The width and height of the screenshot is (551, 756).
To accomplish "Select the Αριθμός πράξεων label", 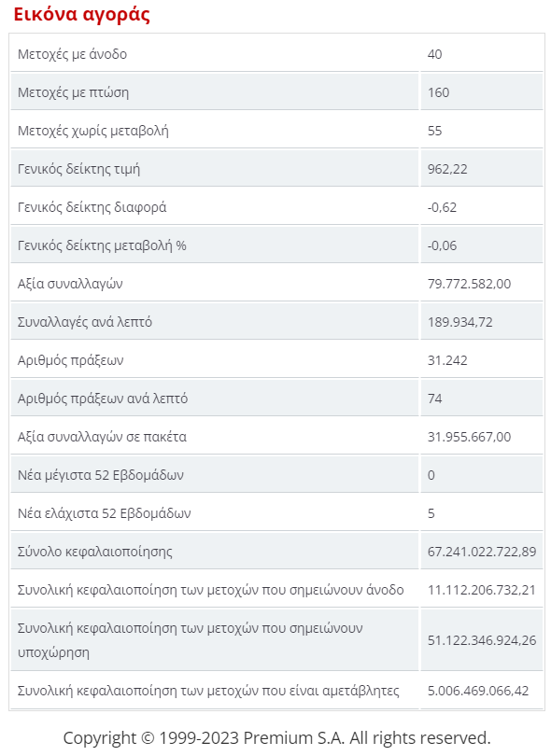I will click(70, 360).
